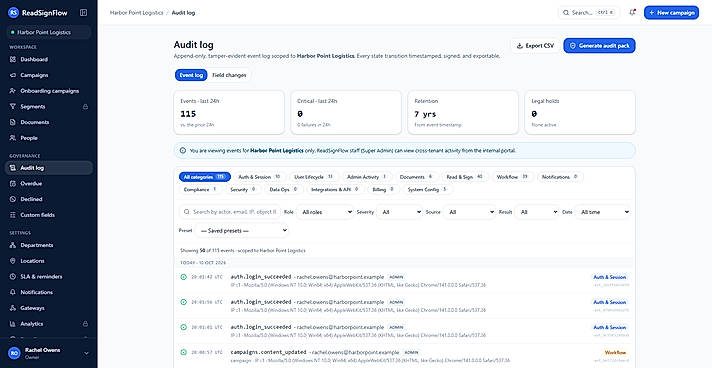Filter by Notifications category chip

559,177
